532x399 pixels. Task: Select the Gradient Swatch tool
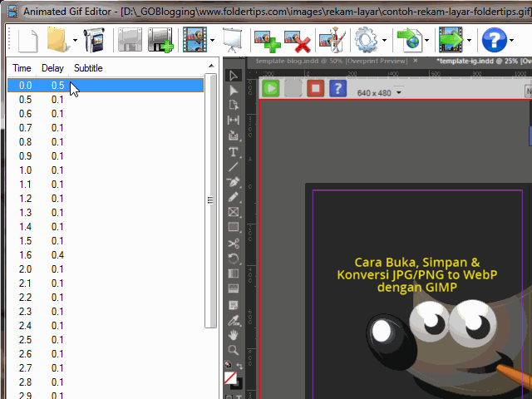(234, 273)
